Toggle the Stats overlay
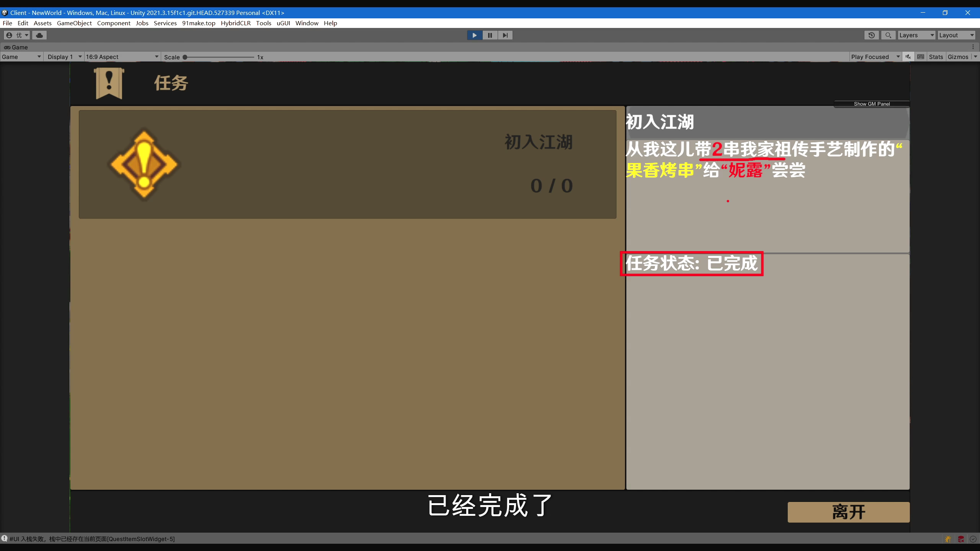The height and width of the screenshot is (551, 980). click(936, 57)
